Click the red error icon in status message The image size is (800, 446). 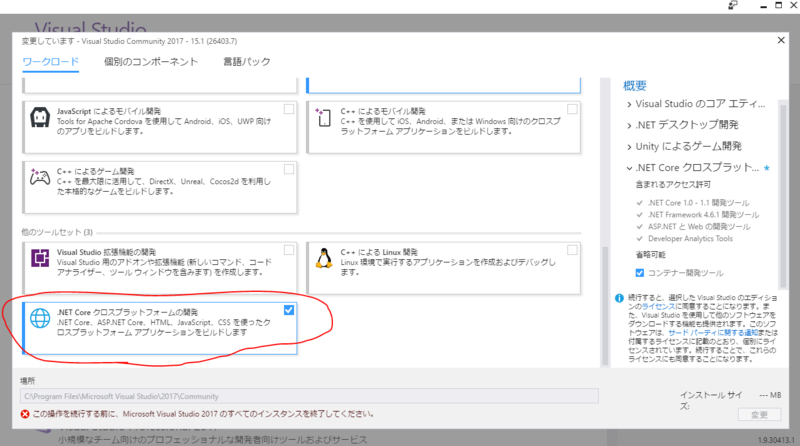click(x=25, y=414)
